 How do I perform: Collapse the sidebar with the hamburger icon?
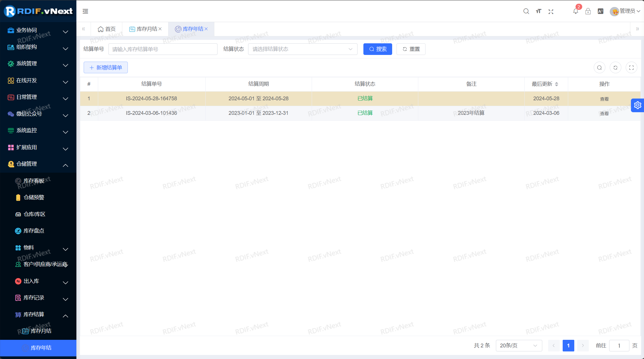tap(85, 11)
